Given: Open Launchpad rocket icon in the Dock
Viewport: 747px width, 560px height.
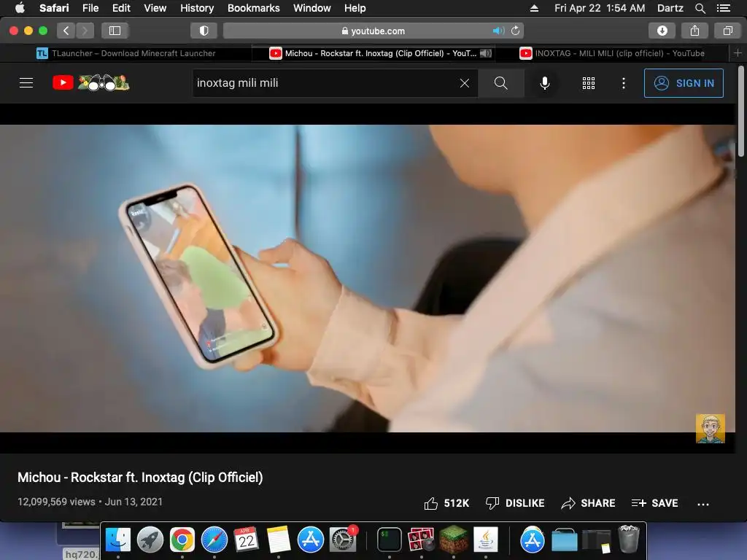Looking at the screenshot, I should click(x=150, y=540).
